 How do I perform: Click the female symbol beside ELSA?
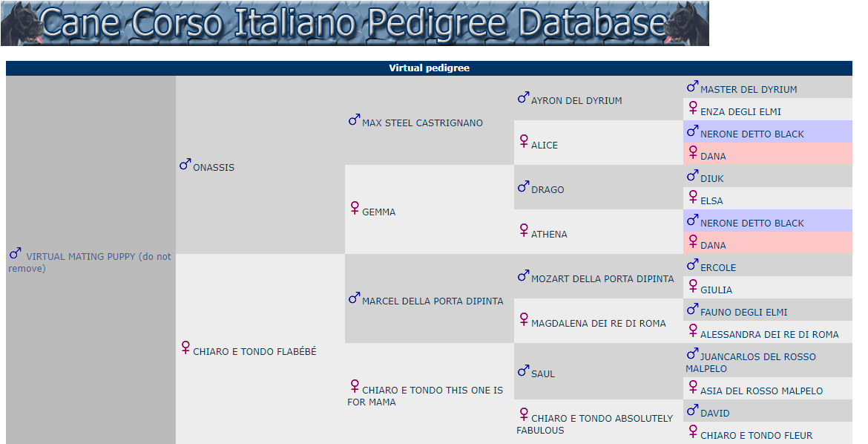[x=692, y=197]
